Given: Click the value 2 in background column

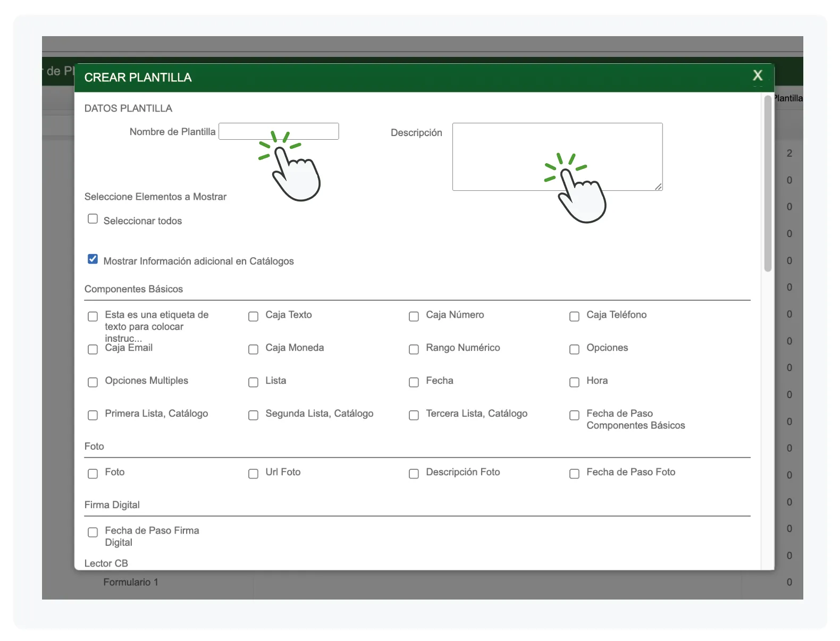Looking at the screenshot, I should click(789, 153).
